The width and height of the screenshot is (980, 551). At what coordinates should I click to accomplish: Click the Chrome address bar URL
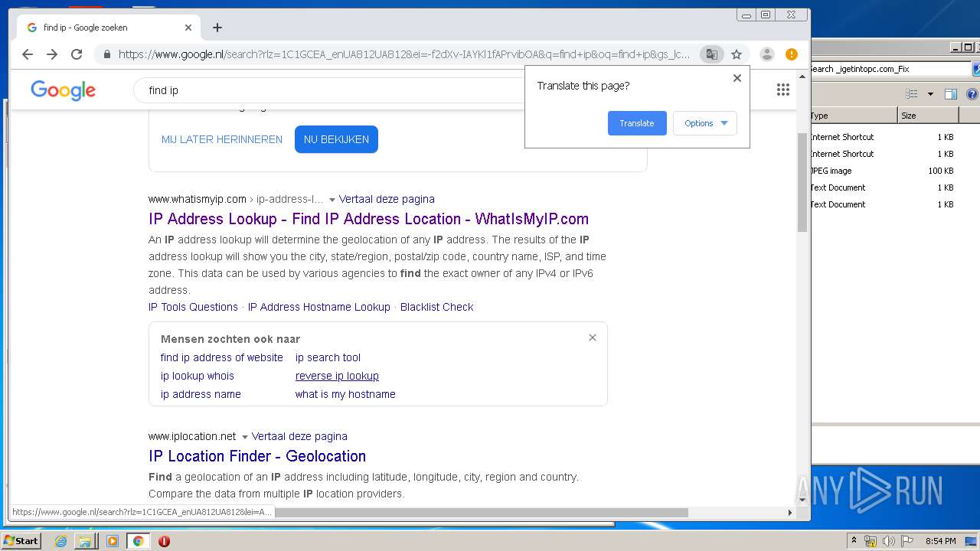(404, 54)
